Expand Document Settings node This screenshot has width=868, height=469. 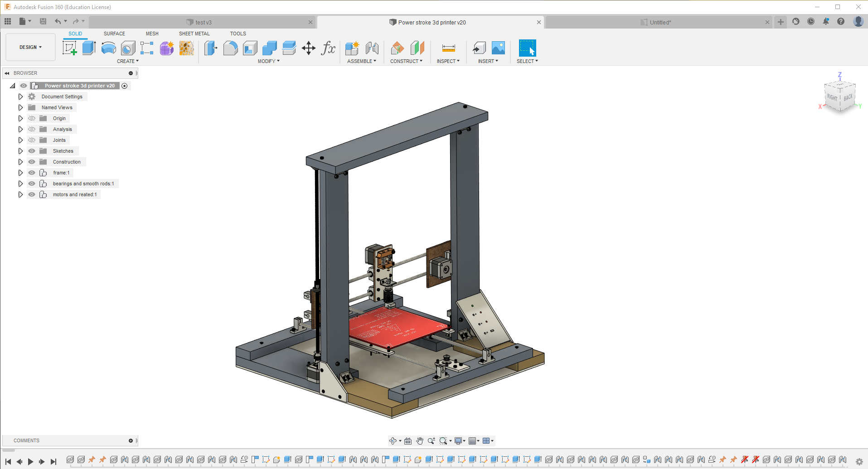click(x=20, y=97)
